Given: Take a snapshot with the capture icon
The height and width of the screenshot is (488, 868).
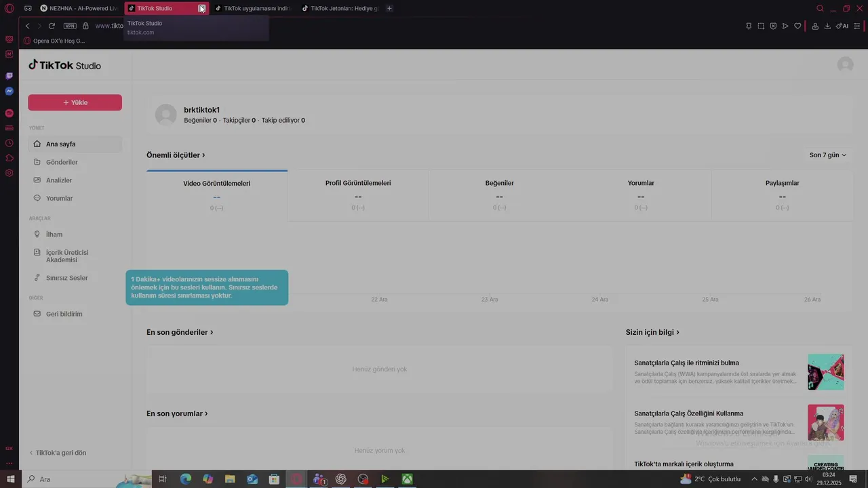Looking at the screenshot, I should 761,26.
